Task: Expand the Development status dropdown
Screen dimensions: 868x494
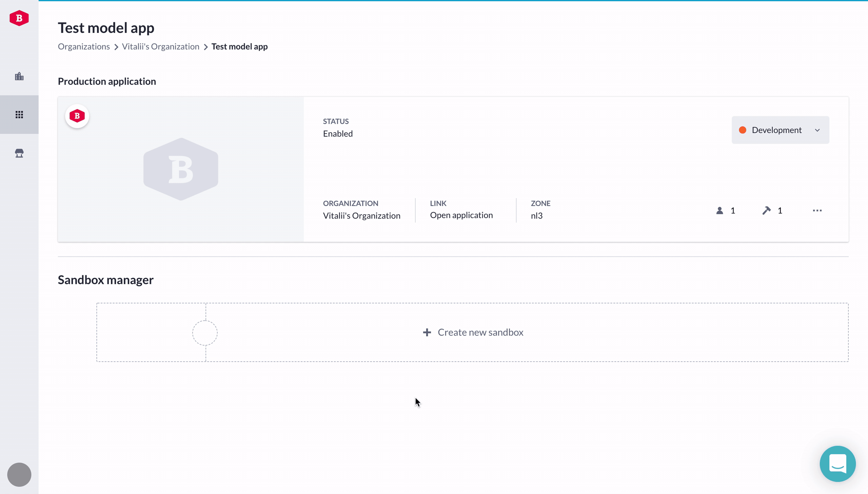Action: pos(780,130)
